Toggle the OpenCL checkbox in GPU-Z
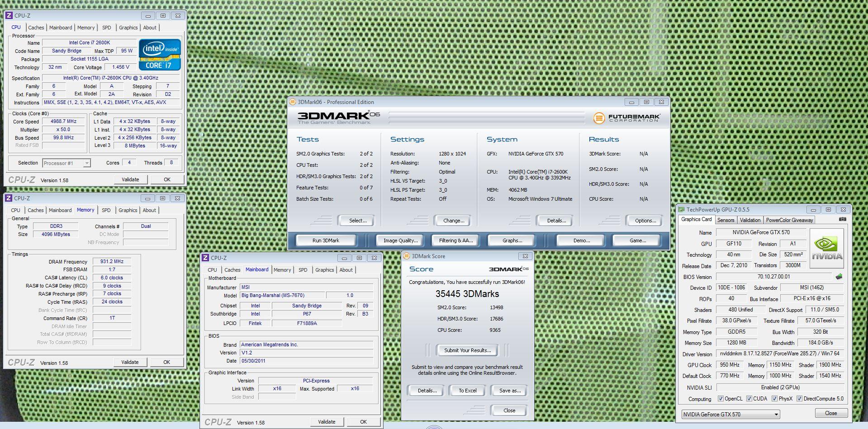This screenshot has width=868, height=429. [x=721, y=399]
